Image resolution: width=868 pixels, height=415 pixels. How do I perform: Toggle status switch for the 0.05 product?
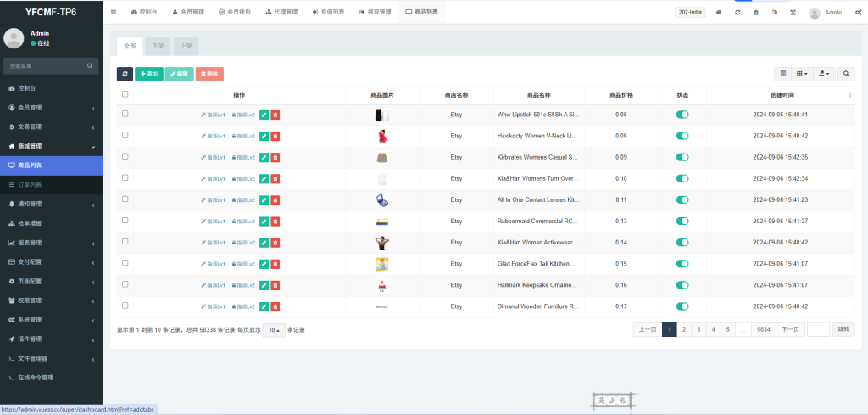pos(682,114)
